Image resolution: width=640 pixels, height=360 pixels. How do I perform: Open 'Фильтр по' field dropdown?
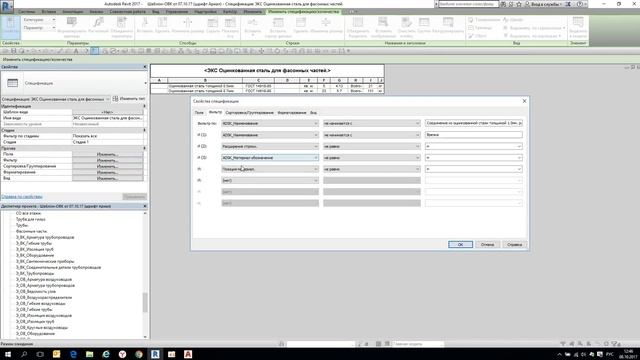tap(270, 123)
